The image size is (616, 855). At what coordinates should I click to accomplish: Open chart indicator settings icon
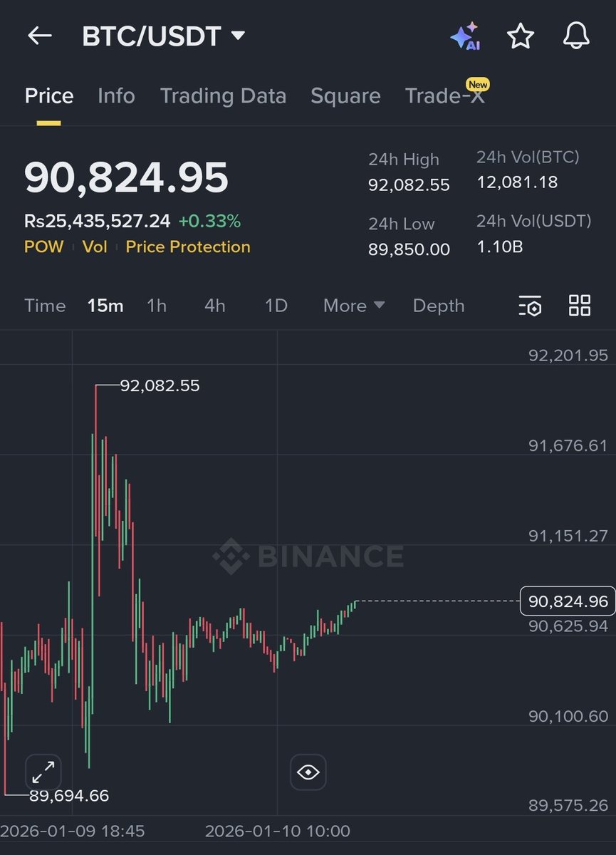[531, 306]
